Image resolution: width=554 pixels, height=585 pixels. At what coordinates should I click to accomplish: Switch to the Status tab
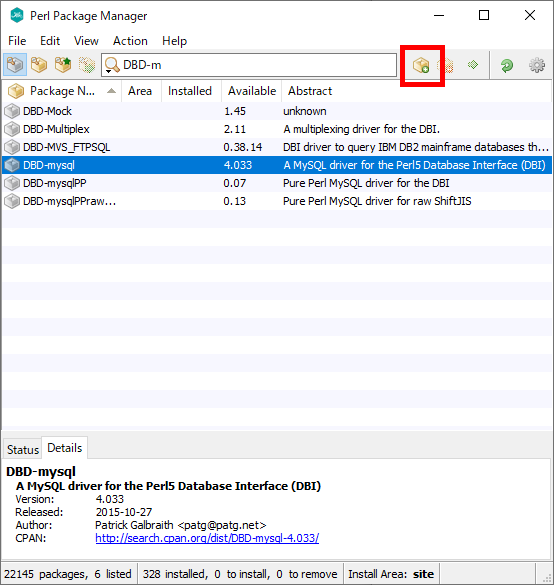point(23,449)
